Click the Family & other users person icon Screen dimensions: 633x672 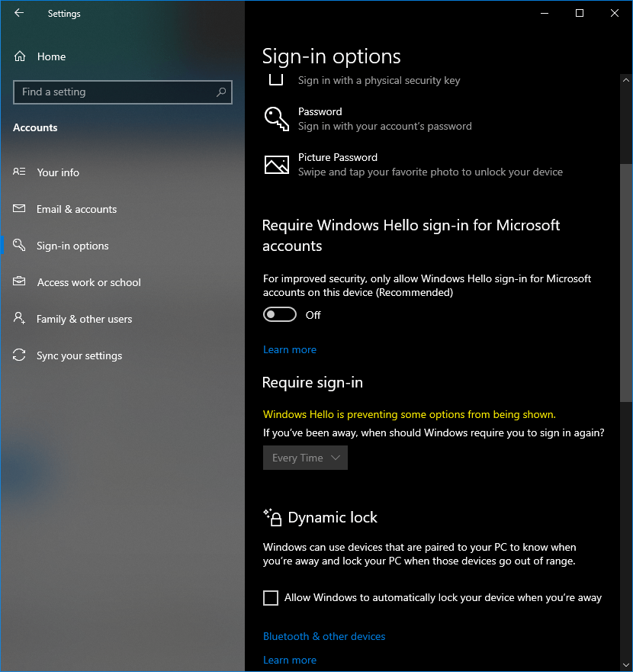click(19, 318)
